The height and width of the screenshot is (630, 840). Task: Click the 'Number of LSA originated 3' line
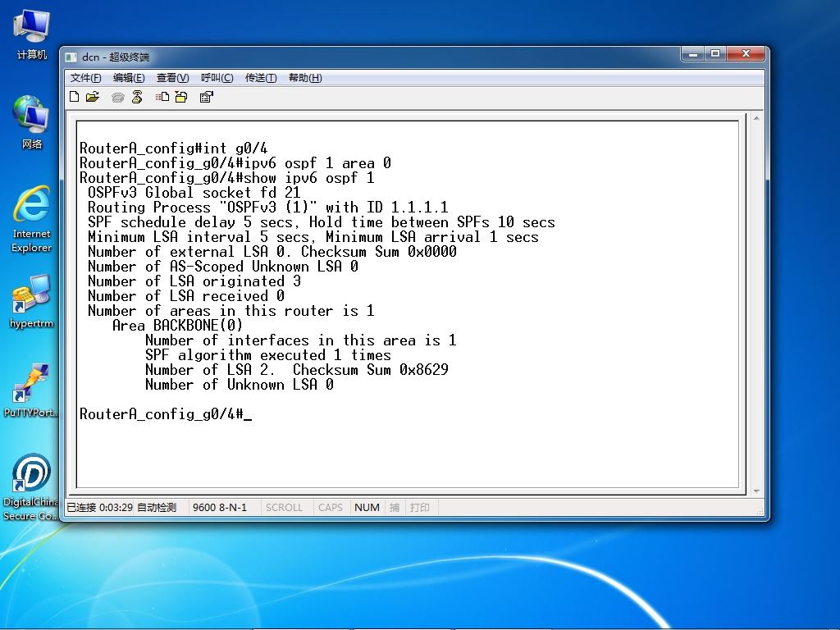tap(194, 281)
